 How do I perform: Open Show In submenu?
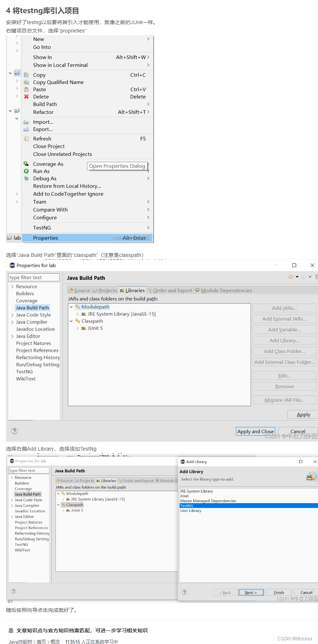pos(87,57)
